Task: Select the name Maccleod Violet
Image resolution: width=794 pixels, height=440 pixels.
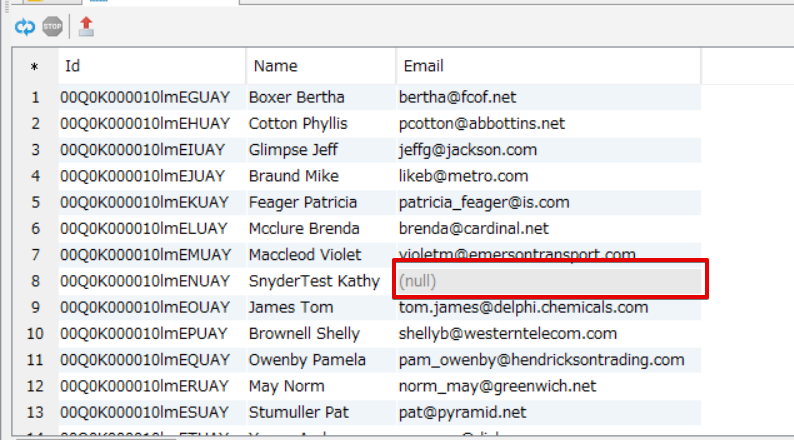Action: click(x=305, y=255)
